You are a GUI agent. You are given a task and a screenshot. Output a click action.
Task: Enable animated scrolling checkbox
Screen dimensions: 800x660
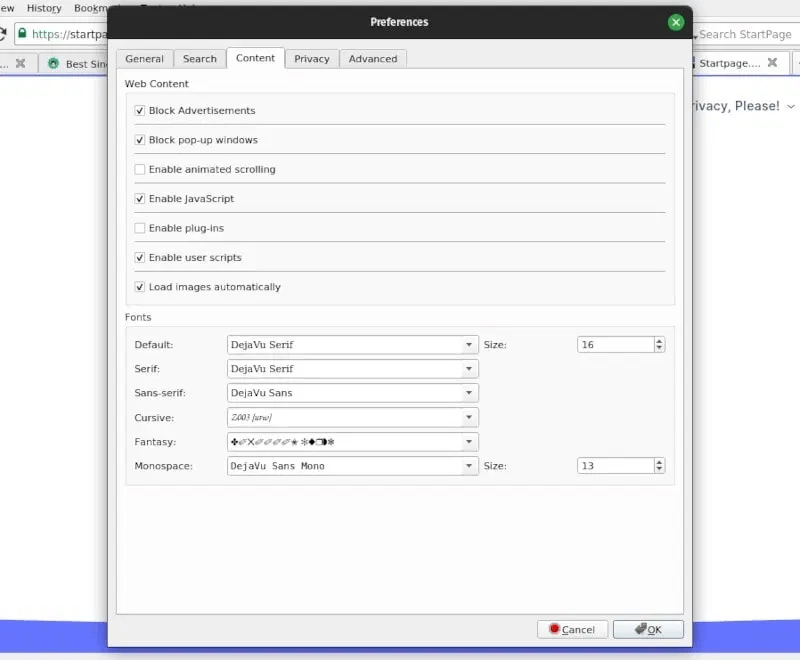point(140,170)
